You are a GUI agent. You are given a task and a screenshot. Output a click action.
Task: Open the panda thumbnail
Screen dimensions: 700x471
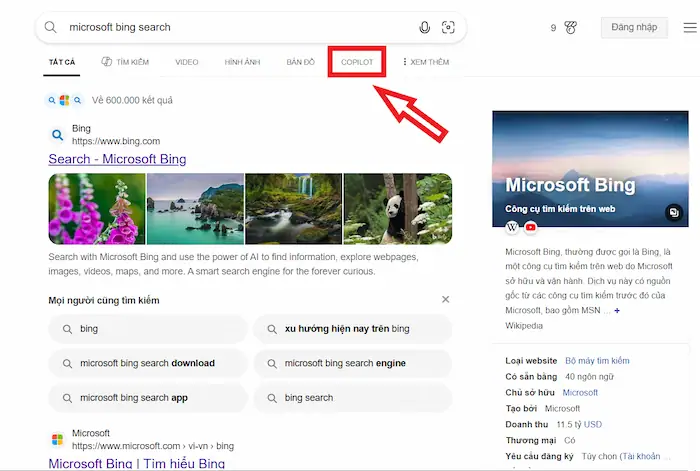398,209
